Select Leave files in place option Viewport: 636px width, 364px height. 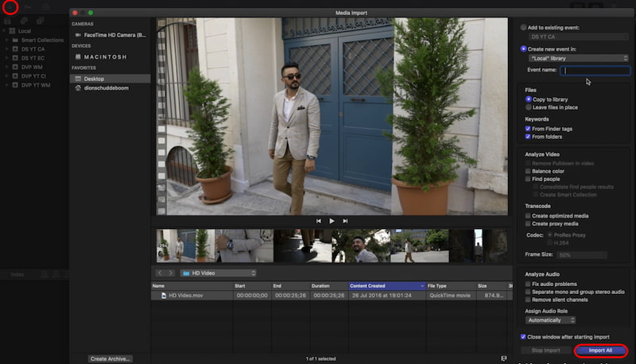pyautogui.click(x=529, y=107)
